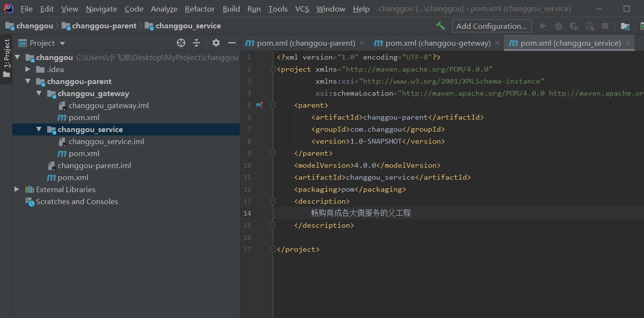Image resolution: width=644 pixels, height=318 pixels.
Task: Collapse the changgou_gateway module
Action: click(x=39, y=93)
